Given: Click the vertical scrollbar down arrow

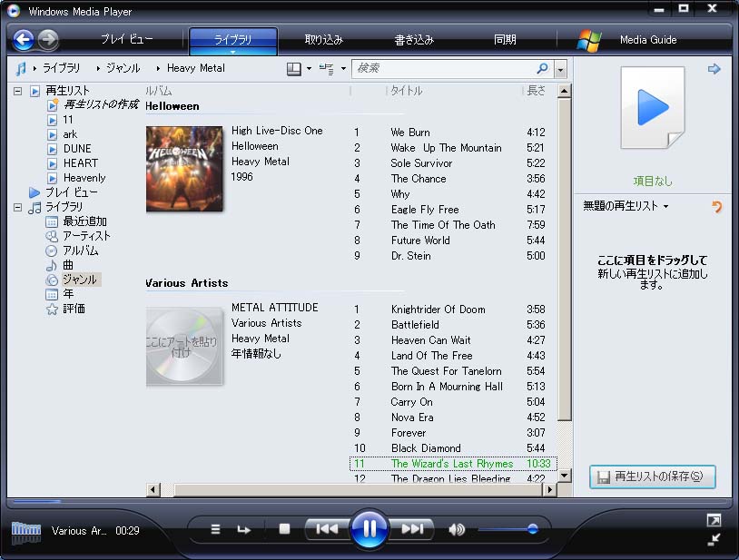Looking at the screenshot, I should pos(564,476).
